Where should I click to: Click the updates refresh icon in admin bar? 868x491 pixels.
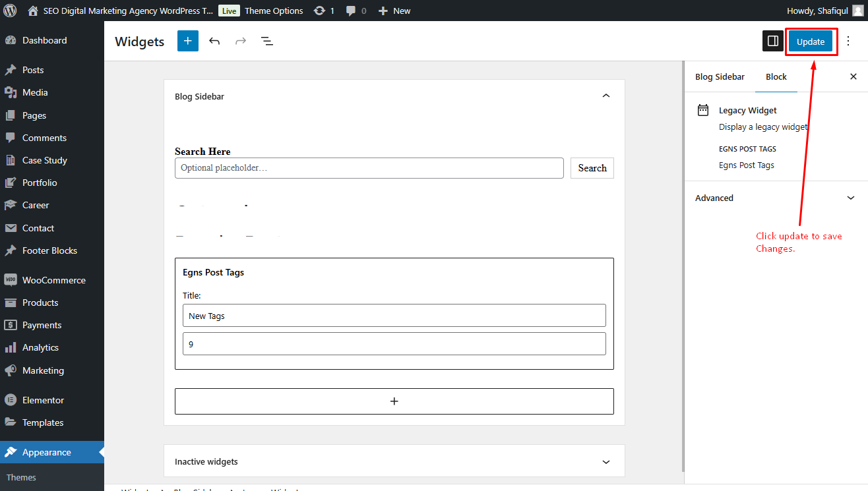pos(324,11)
